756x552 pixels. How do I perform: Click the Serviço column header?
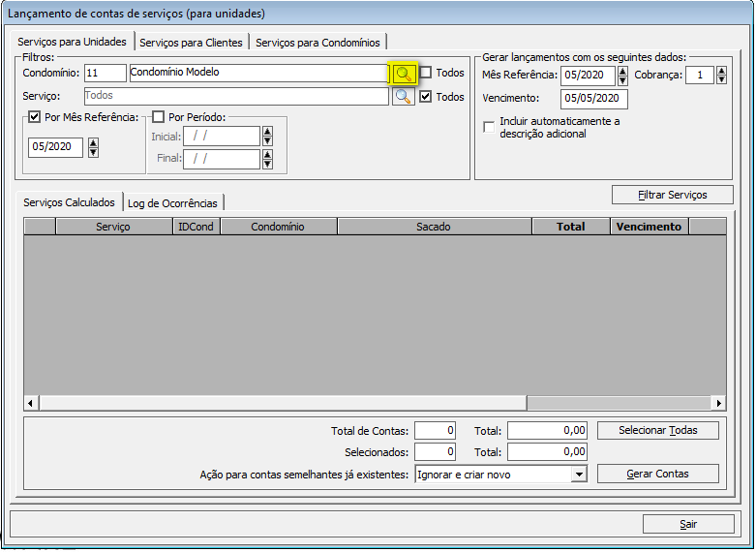[114, 227]
